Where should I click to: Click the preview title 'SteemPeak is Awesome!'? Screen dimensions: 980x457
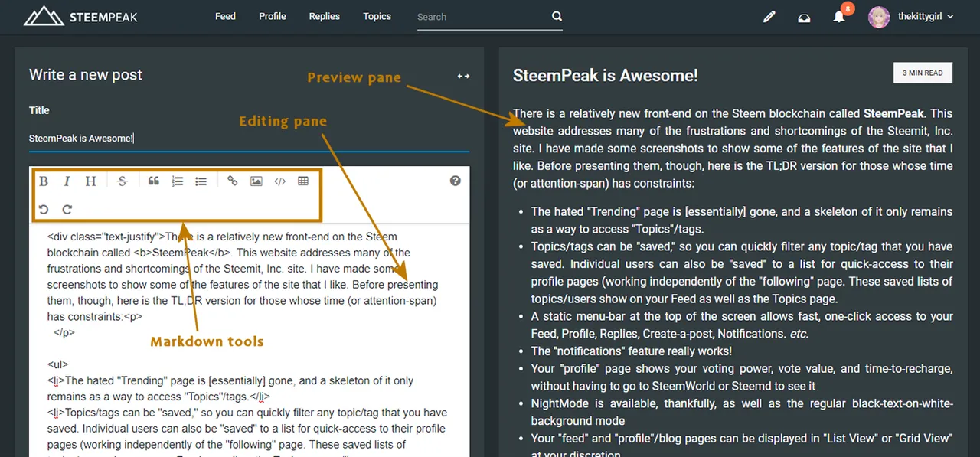(x=605, y=75)
